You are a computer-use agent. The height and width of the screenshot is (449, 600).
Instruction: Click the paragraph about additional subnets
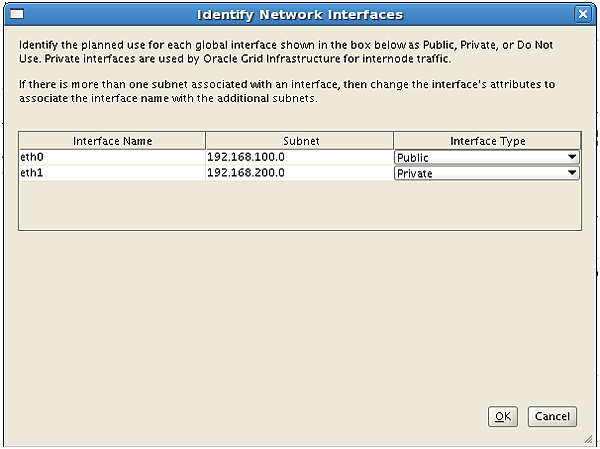(287, 91)
